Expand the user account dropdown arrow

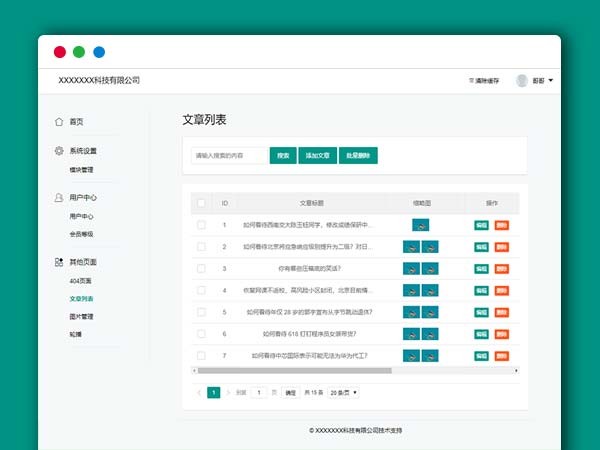point(551,80)
